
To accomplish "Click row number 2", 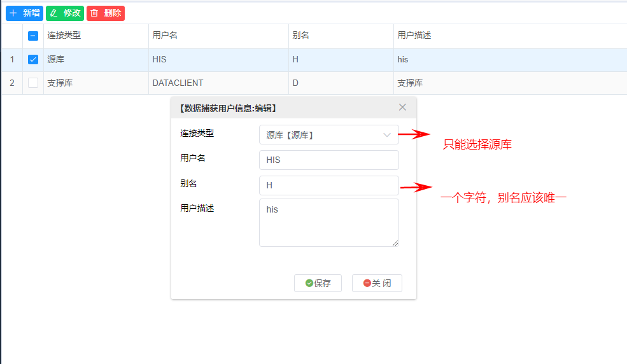I will point(12,83).
